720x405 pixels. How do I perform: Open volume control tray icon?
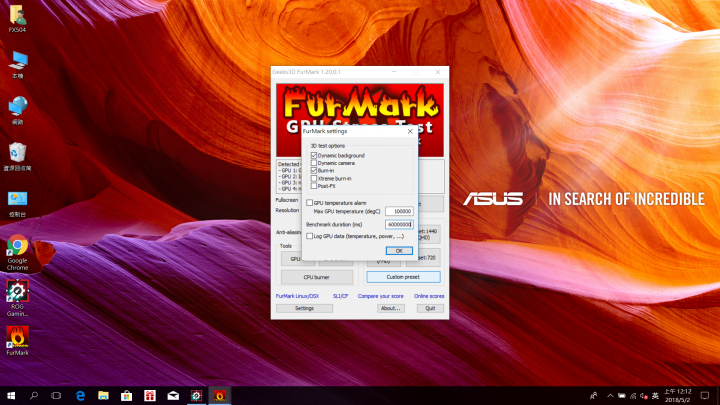[x=644, y=396]
